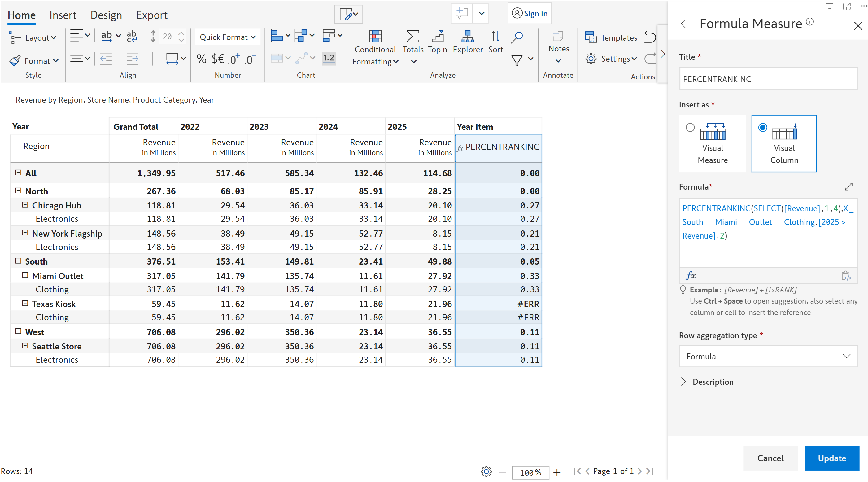
Task: Open Row aggregation type dropdown
Action: (x=768, y=356)
